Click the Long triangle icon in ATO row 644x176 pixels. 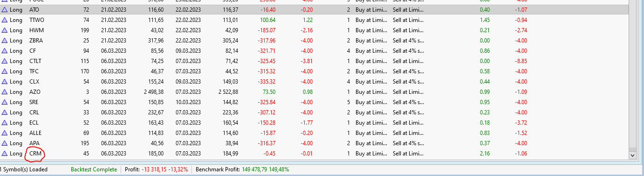pos(5,10)
